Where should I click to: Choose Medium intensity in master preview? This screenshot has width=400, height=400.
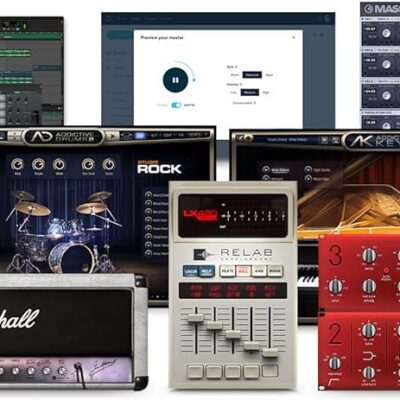[x=250, y=92]
